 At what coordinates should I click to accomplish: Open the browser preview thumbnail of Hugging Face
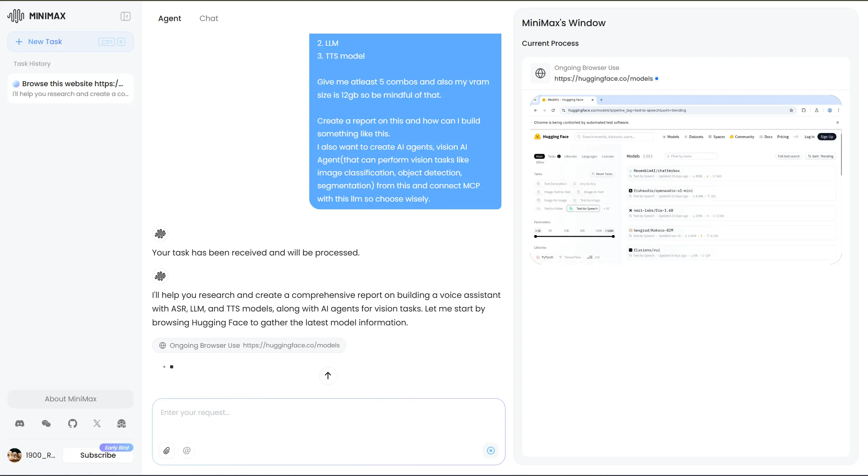tap(685, 179)
